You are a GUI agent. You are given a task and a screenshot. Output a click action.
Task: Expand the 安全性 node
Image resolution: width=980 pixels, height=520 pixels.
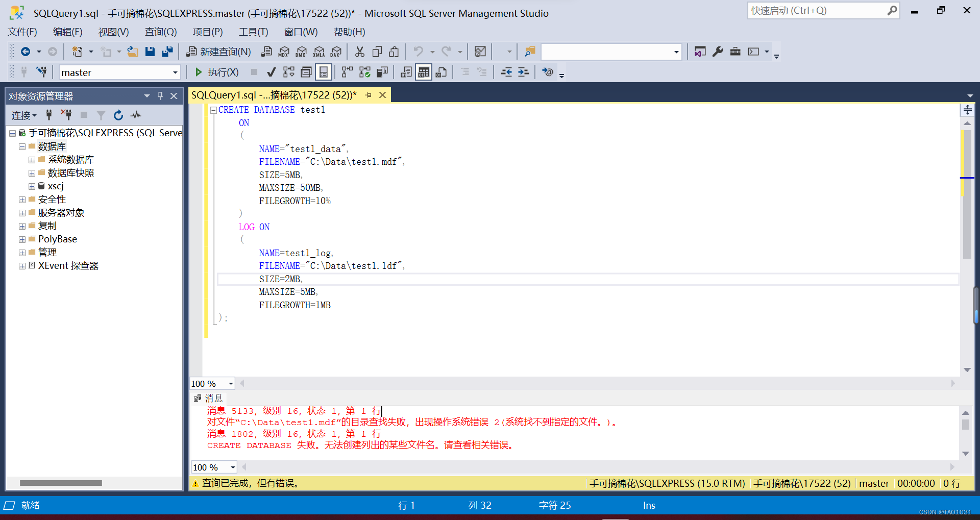(22, 200)
